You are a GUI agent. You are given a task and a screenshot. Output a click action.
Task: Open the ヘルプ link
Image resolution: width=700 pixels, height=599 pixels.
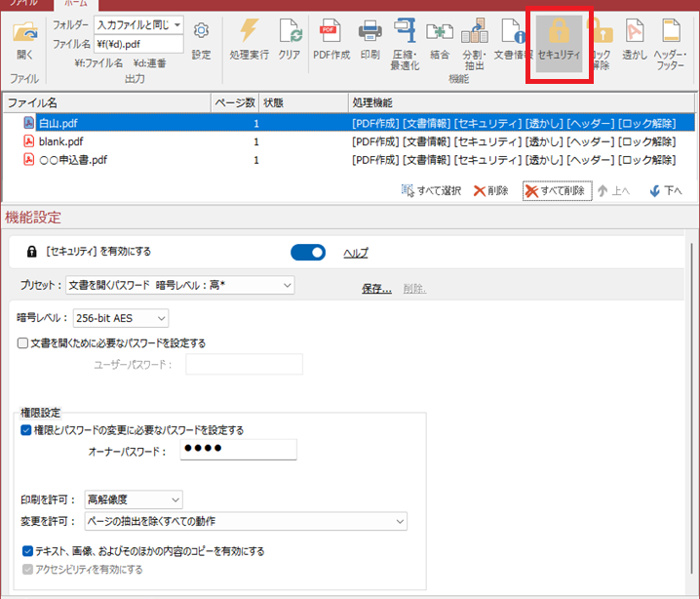pos(356,254)
